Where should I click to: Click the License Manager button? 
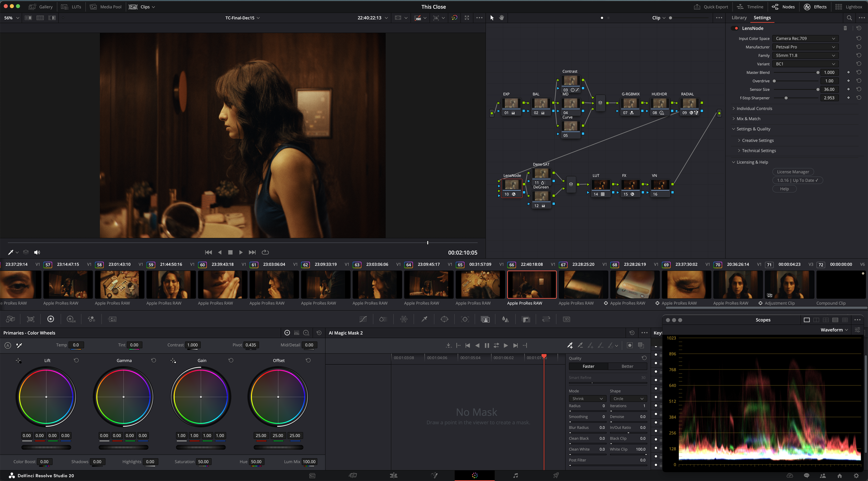click(793, 172)
